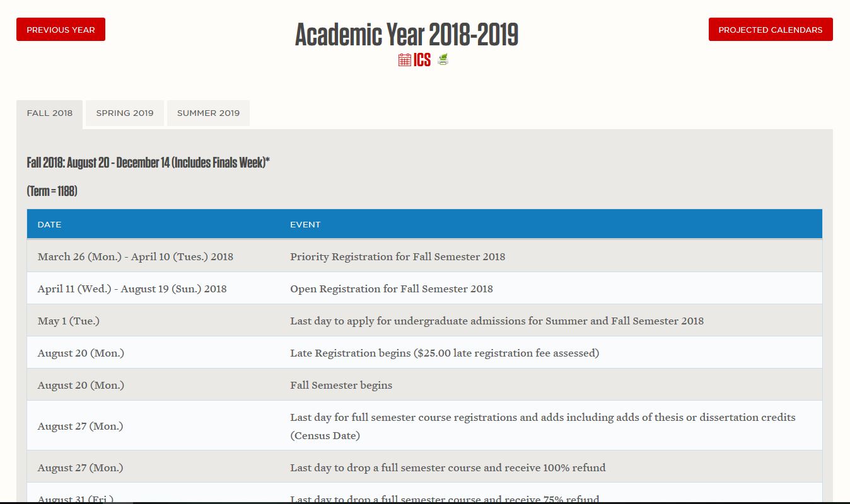Select the Fall 2018 tab
The width and height of the screenshot is (850, 504).
point(50,113)
